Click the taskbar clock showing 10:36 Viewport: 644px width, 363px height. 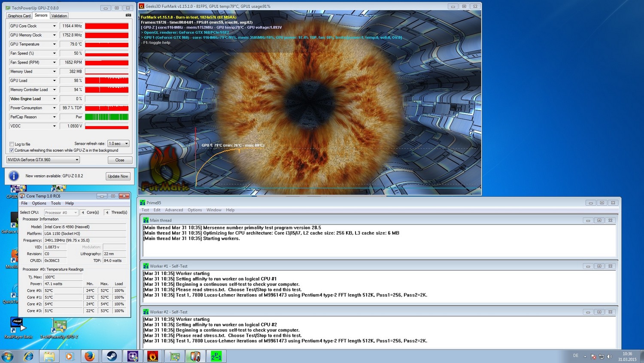(627, 357)
